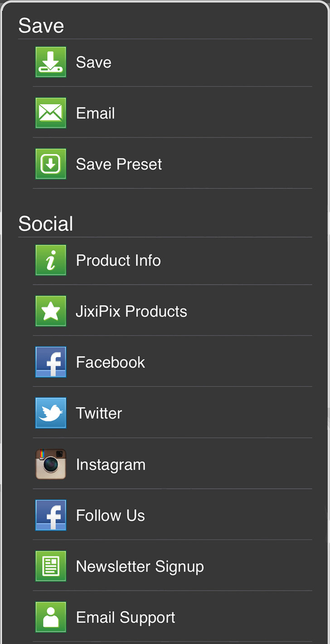Click the Twitter bird icon
Viewport: 330px width, 644px height.
(51, 413)
